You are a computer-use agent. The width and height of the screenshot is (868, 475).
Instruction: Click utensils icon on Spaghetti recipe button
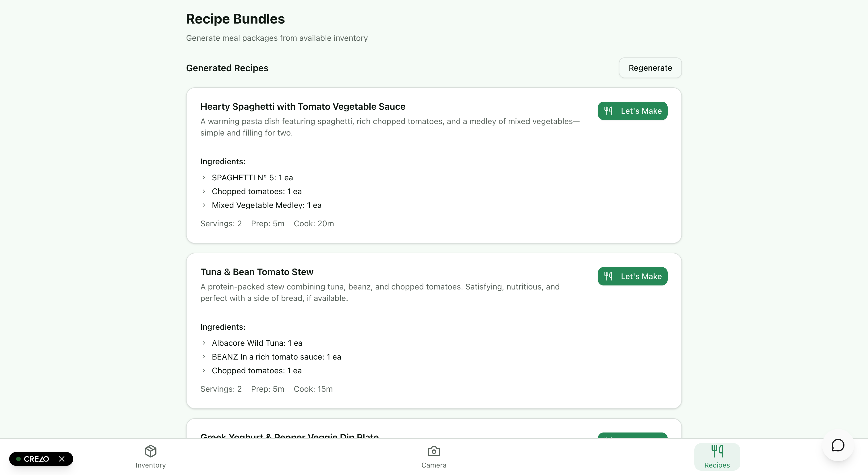(608, 111)
